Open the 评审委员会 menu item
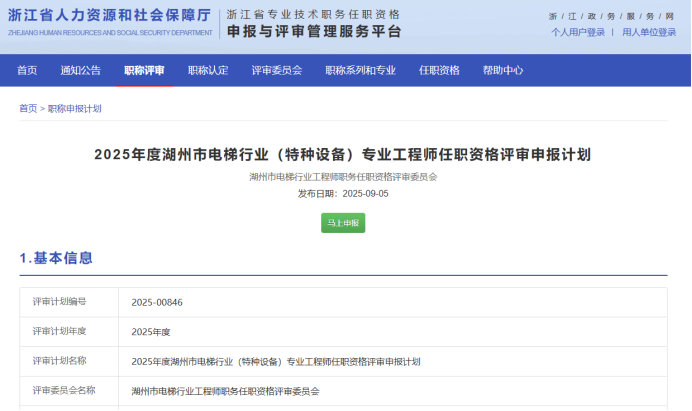 [x=276, y=70]
